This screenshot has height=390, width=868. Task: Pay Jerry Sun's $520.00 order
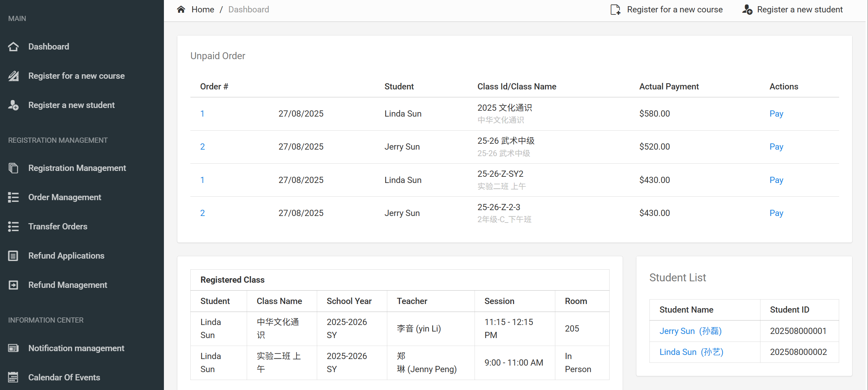776,147
